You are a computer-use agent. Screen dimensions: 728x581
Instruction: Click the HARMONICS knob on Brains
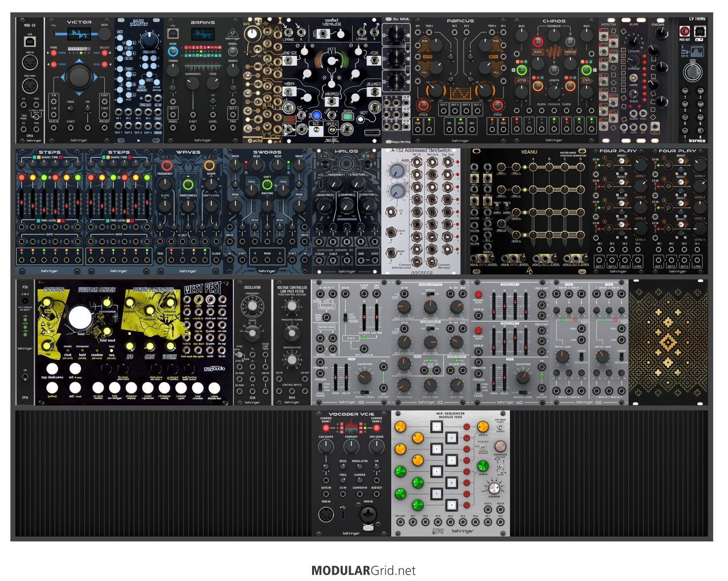193,84
